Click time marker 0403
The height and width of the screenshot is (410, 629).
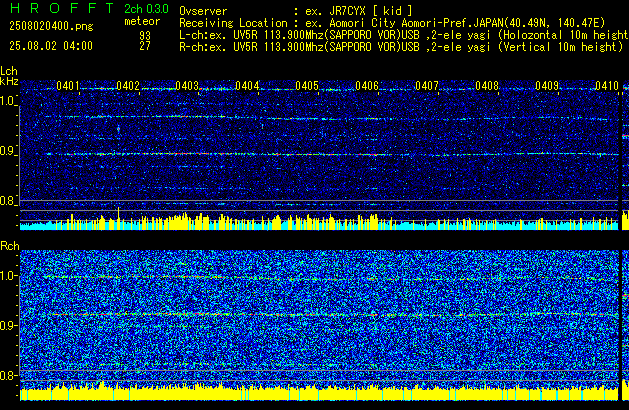tap(187, 86)
